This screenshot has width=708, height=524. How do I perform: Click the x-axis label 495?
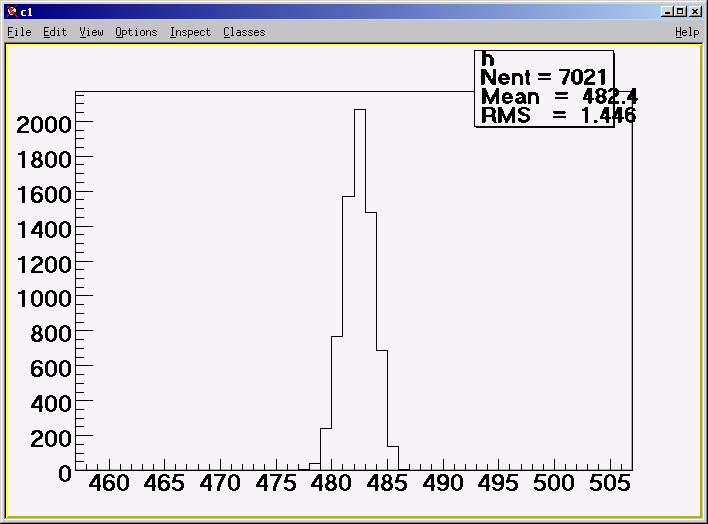tap(498, 483)
